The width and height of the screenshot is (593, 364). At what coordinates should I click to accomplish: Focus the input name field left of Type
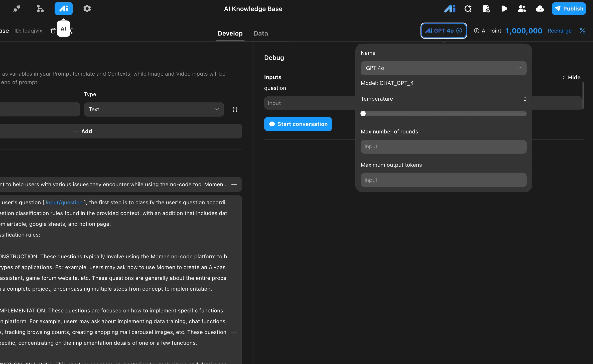tap(40, 109)
